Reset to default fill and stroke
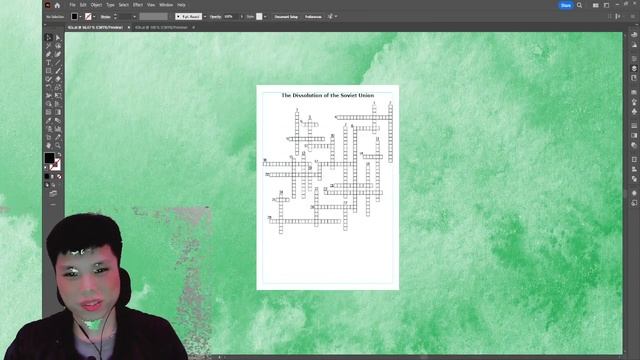This screenshot has width=640, height=360. click(45, 167)
